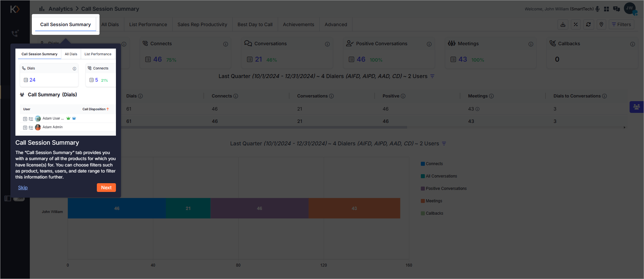Click the table horizontal scrollbar
The image size is (644, 279).
tap(265, 127)
